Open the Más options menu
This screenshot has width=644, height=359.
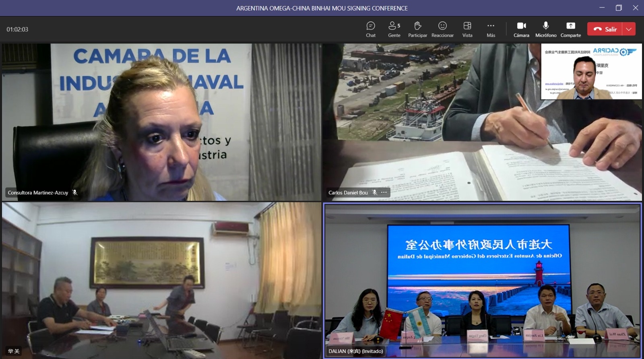[491, 29]
